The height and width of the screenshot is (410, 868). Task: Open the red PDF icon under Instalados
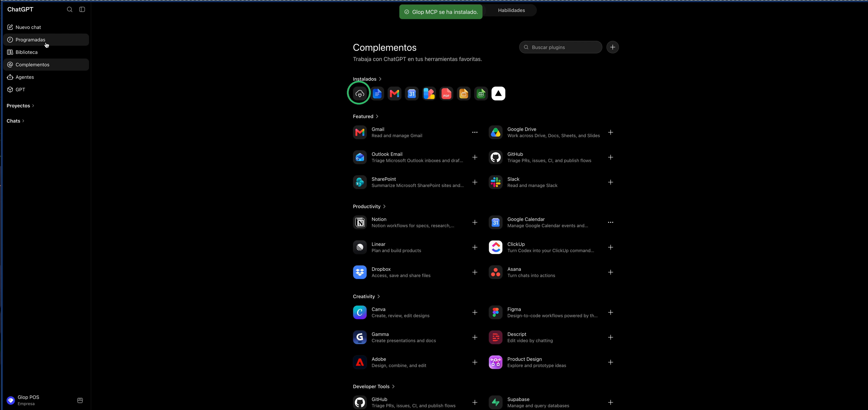tap(446, 94)
